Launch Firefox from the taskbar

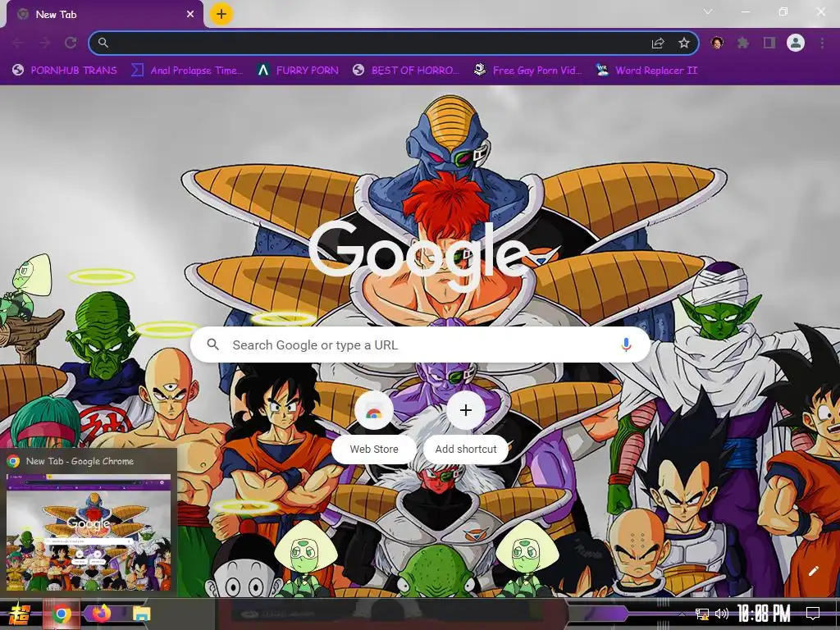[x=101, y=614]
